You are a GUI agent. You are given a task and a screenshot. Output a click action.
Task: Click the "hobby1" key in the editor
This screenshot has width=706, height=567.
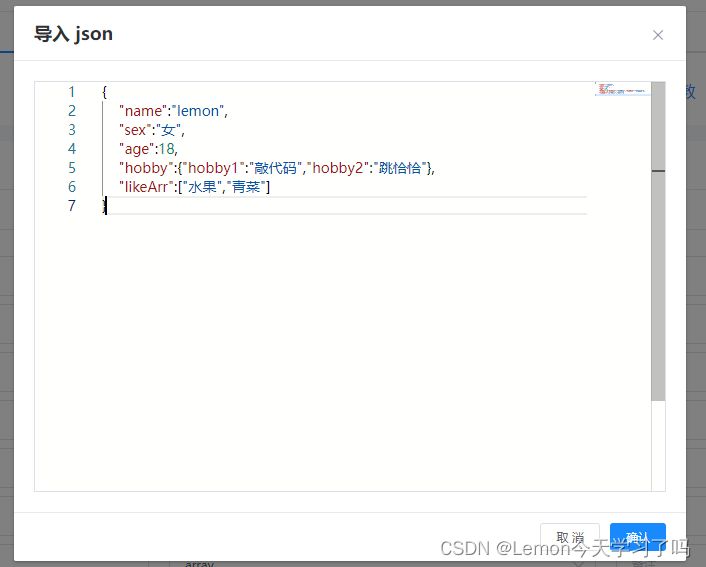[213, 168]
